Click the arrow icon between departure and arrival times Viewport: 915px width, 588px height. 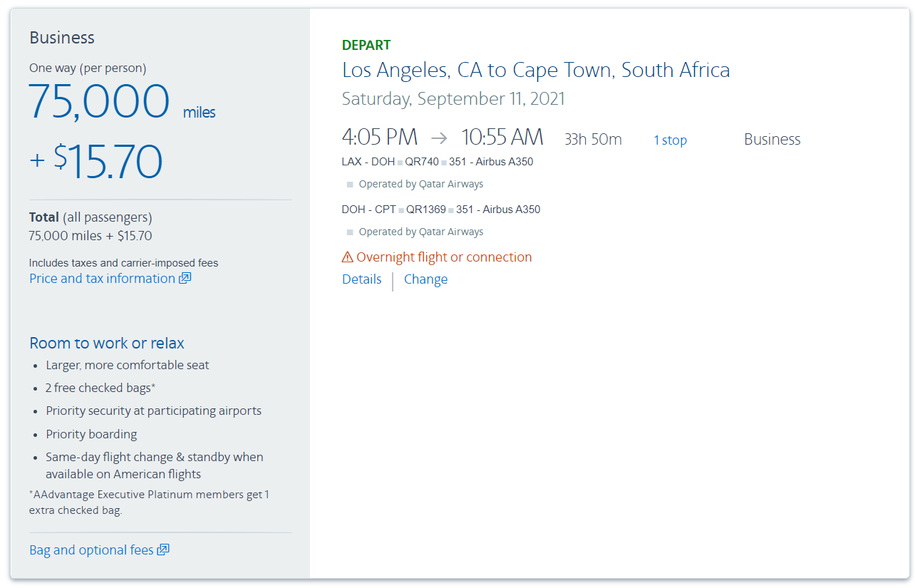(x=440, y=138)
